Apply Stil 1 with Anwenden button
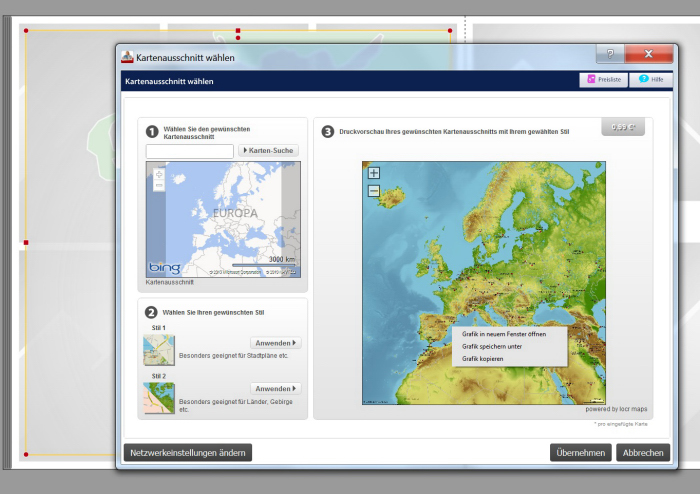The image size is (700, 494). [x=275, y=343]
